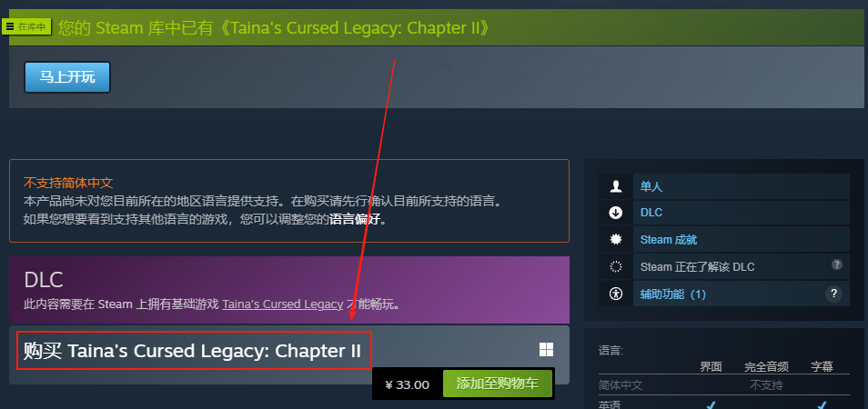The width and height of the screenshot is (868, 409).
Task: Open the 辅助功能 (1) accessibility link
Action: [672, 294]
